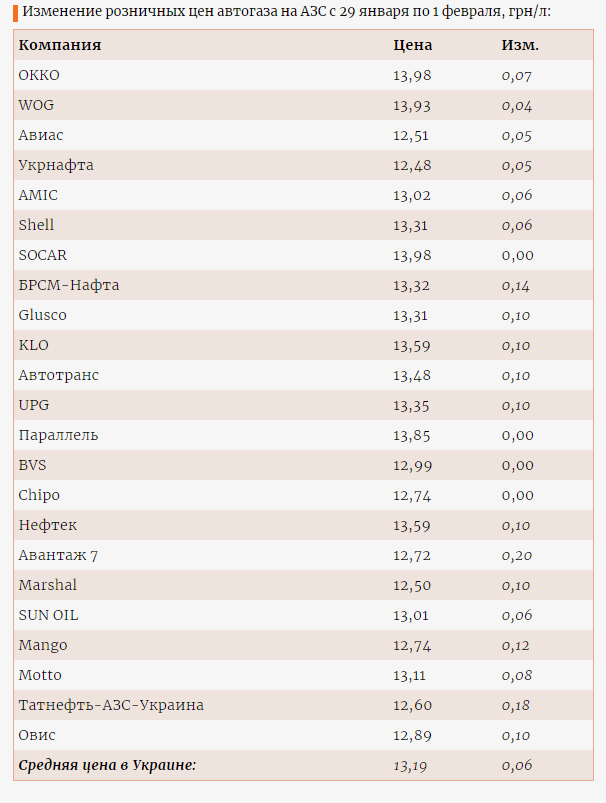
Task: Click the Glusco company name
Action: [43, 315]
